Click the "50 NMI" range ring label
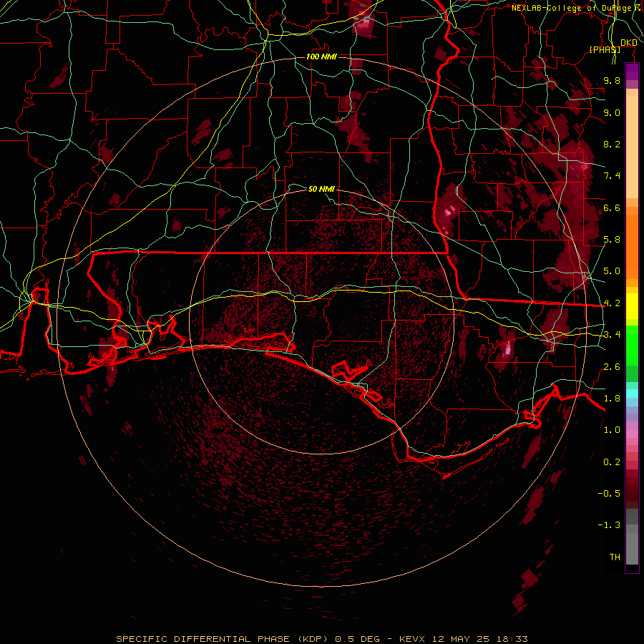 (321, 189)
